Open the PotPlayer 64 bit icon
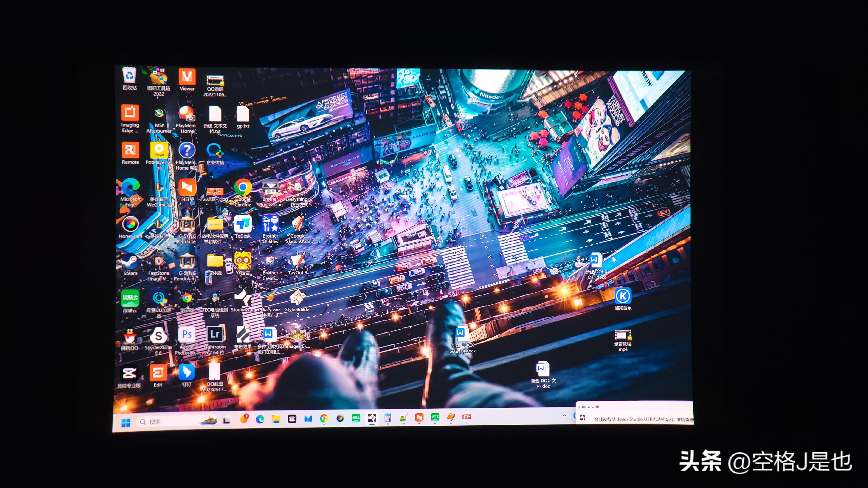Image resolution: width=868 pixels, height=488 pixels. point(159,151)
